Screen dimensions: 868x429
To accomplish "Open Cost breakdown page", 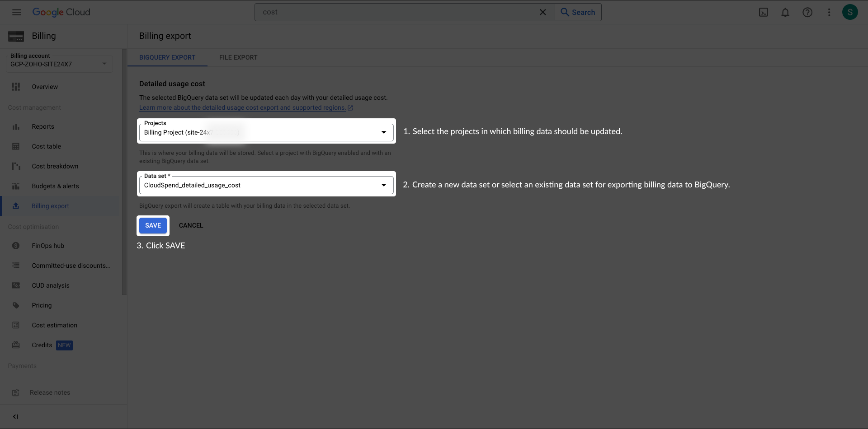I will [55, 166].
